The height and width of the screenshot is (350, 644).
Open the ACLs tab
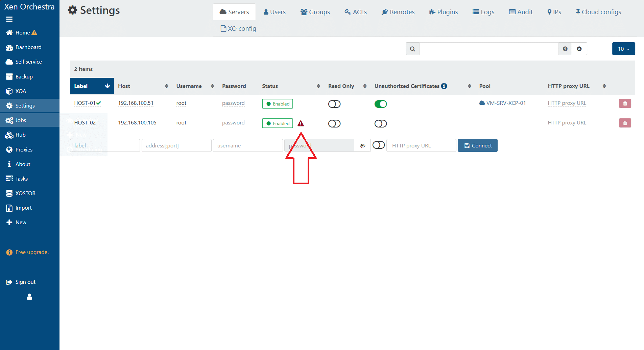coord(356,12)
